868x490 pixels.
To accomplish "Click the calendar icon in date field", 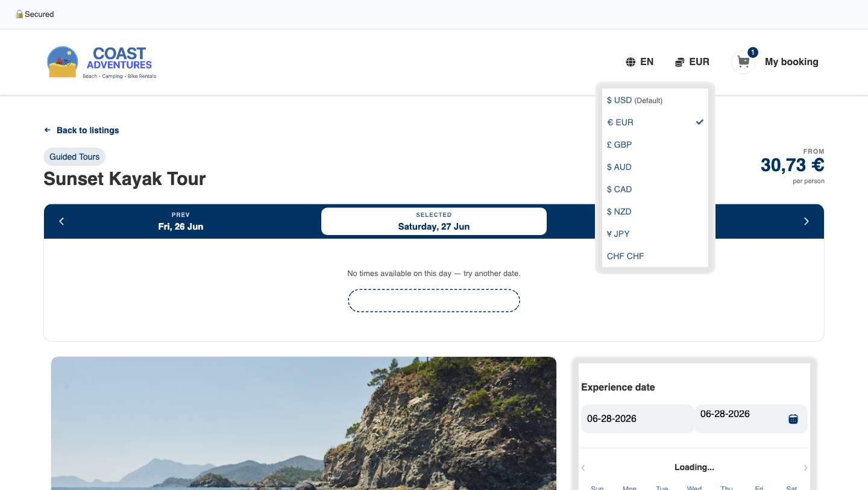I will coord(793,419).
